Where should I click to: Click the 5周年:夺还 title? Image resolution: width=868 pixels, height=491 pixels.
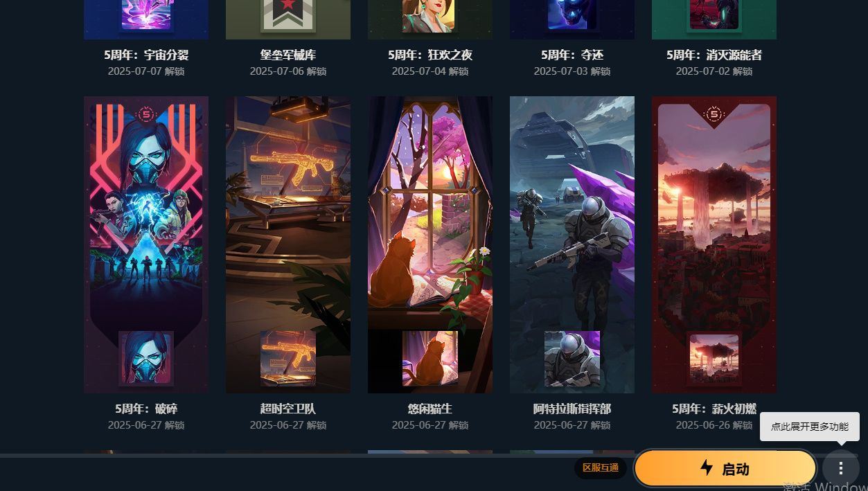(572, 55)
